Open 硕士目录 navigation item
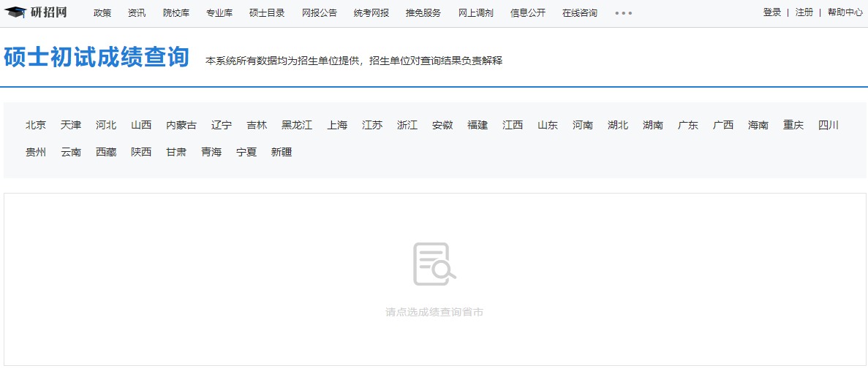 coord(267,13)
